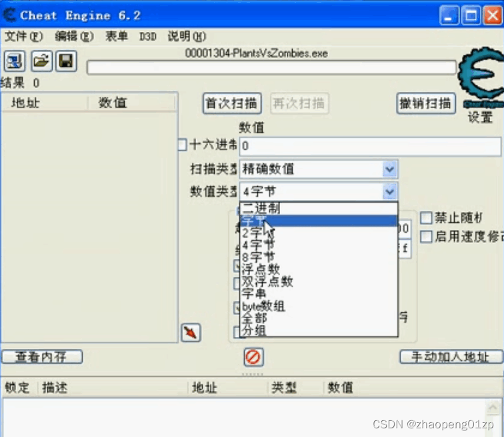
Task: Select 双浮点数 value type
Action: [x=319, y=282]
